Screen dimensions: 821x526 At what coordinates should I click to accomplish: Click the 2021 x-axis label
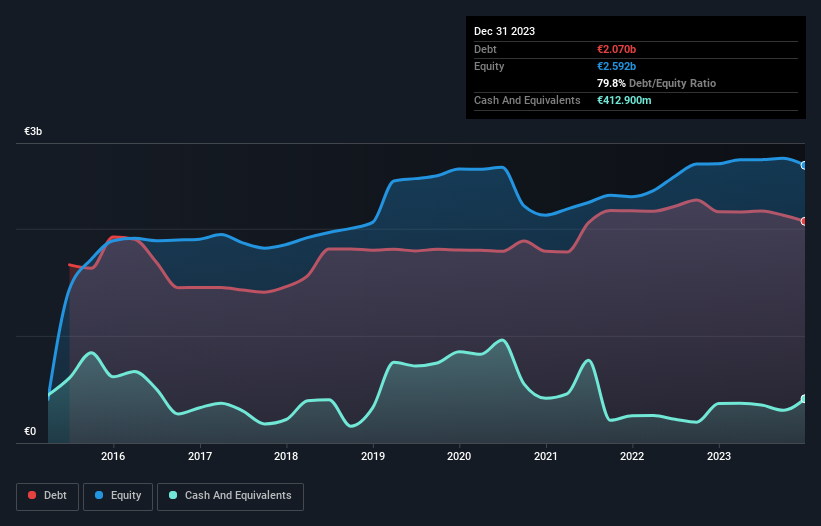[x=546, y=456]
